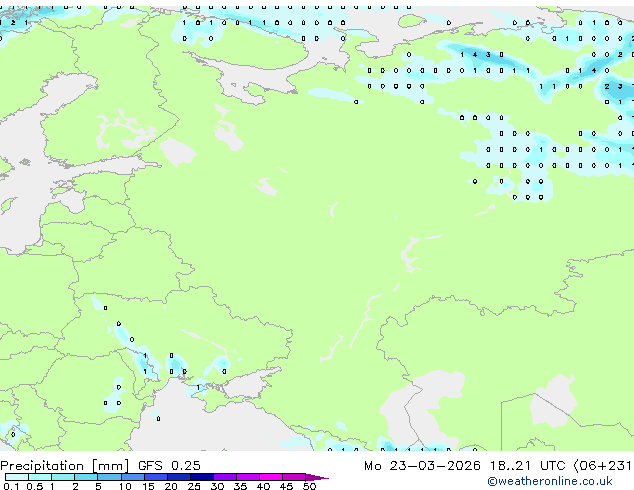This screenshot has width=634, height=490.
Task: Click the "0.1" legend scale label
Action: point(11,486)
